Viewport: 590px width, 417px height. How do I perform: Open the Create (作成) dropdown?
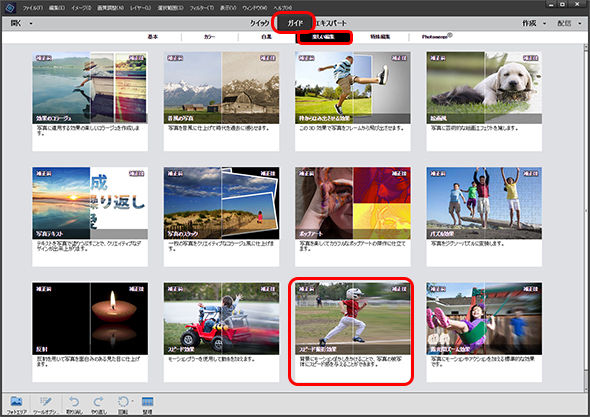click(534, 23)
